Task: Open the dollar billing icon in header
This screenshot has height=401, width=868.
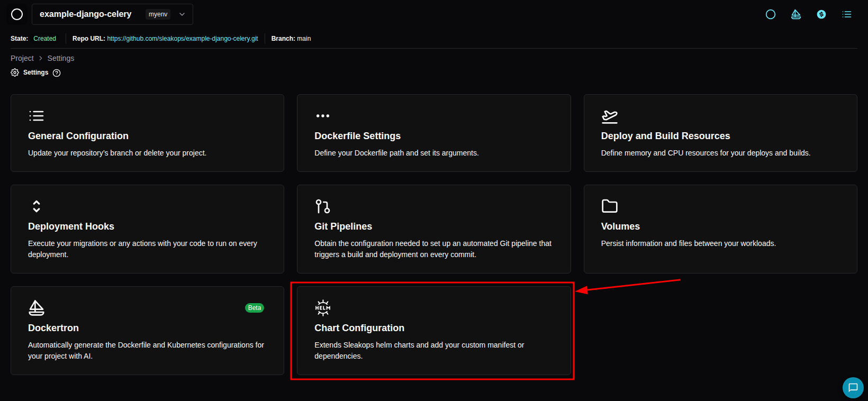Action: [x=821, y=14]
